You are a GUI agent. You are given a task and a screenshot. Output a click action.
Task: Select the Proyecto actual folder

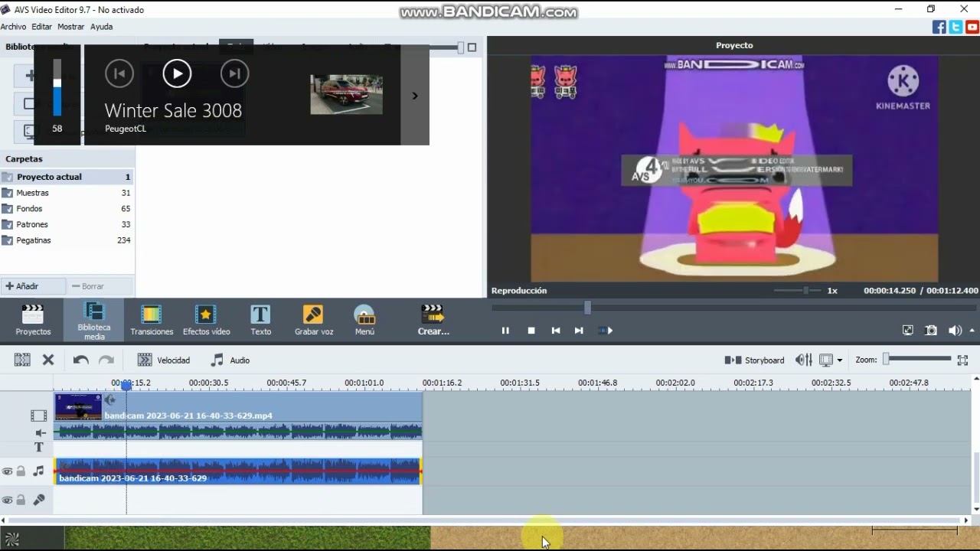point(67,177)
